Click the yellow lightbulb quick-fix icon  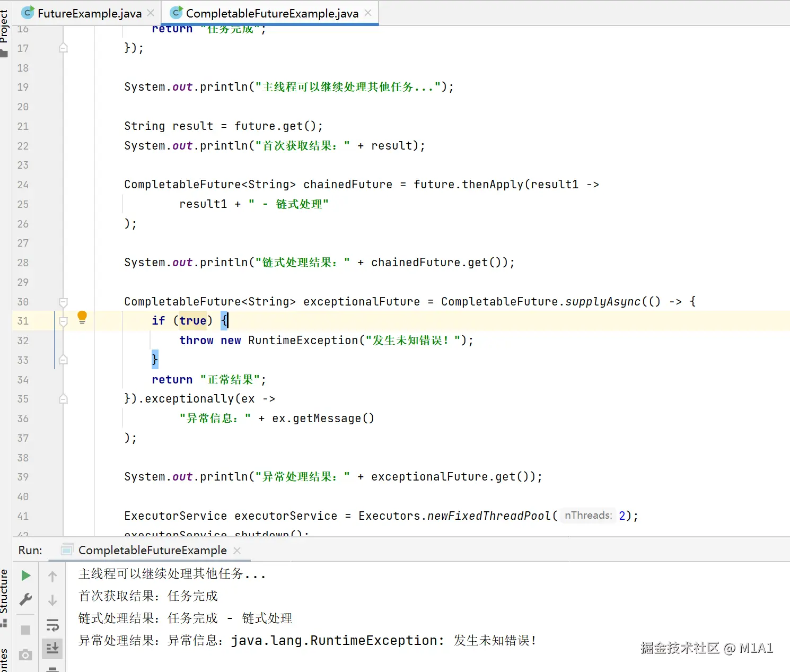[82, 317]
